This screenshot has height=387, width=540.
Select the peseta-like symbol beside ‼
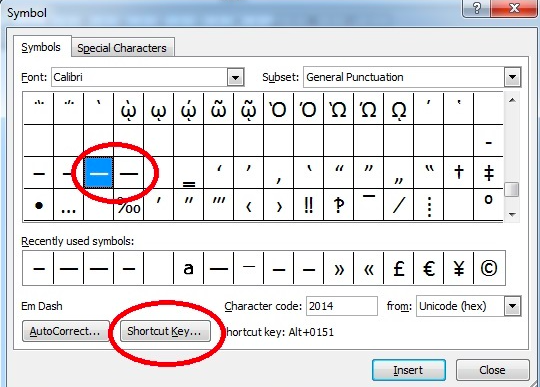point(339,205)
